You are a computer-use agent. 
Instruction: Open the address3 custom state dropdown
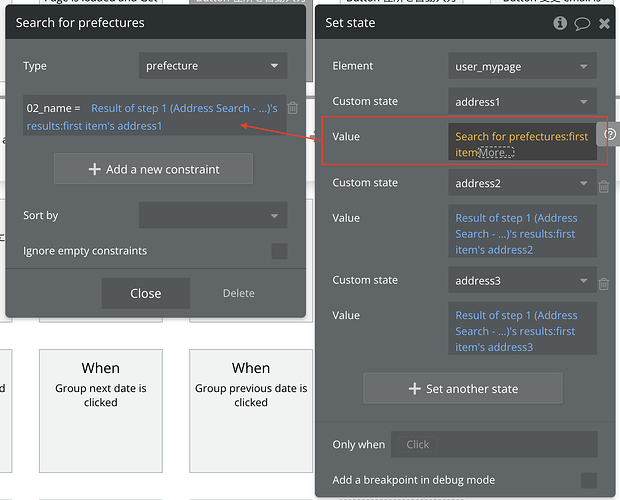tap(522, 281)
